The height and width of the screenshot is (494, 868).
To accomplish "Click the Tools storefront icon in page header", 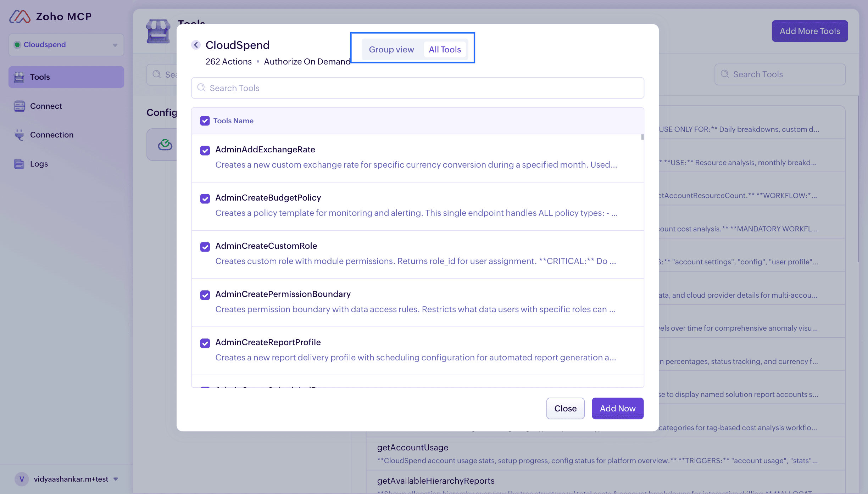I will click(158, 31).
